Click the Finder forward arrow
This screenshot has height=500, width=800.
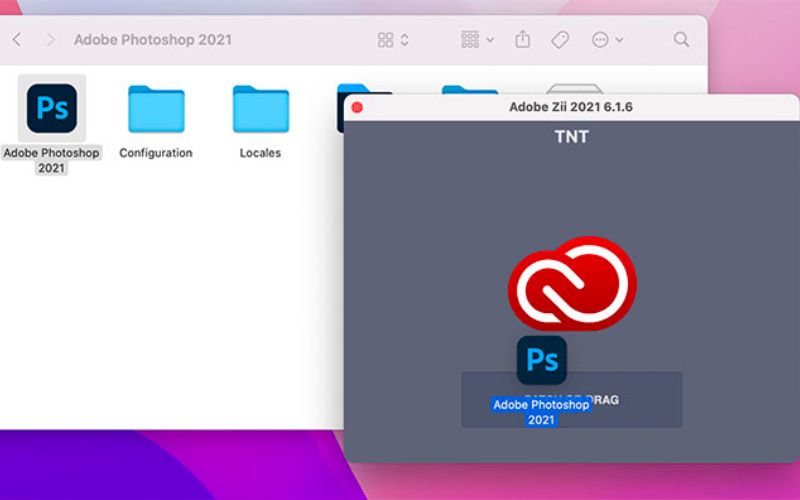click(x=50, y=39)
